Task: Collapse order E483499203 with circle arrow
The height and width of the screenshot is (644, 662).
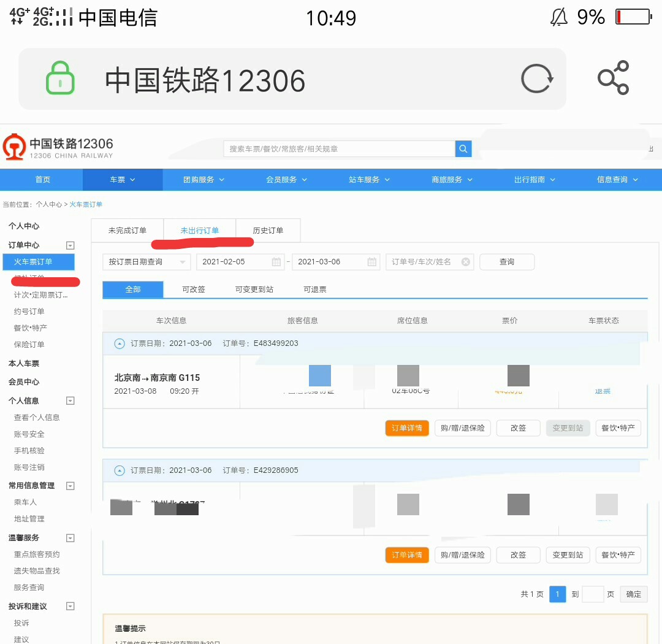Action: [x=120, y=343]
